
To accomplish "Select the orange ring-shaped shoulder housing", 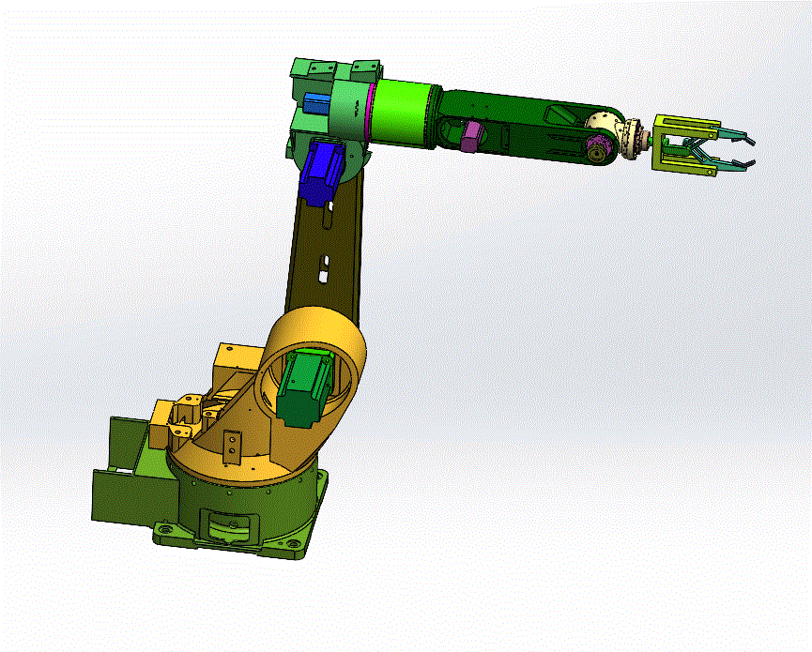I will point(311,362).
